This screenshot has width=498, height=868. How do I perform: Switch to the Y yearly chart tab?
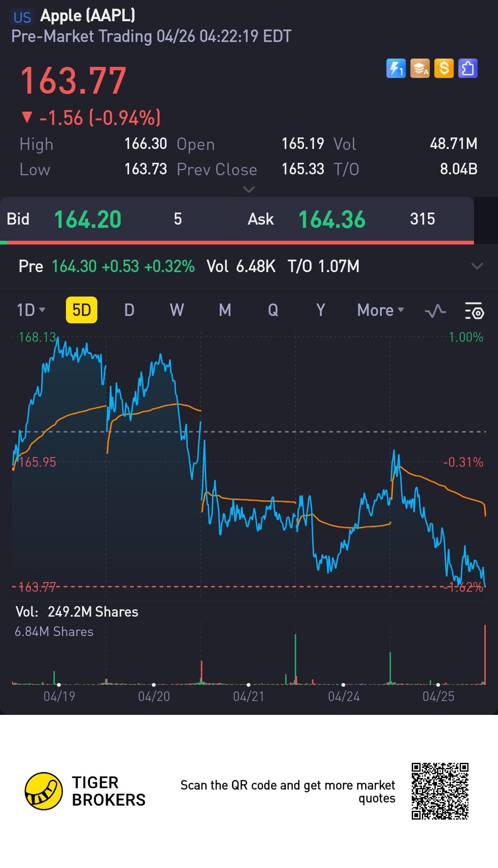point(320,310)
